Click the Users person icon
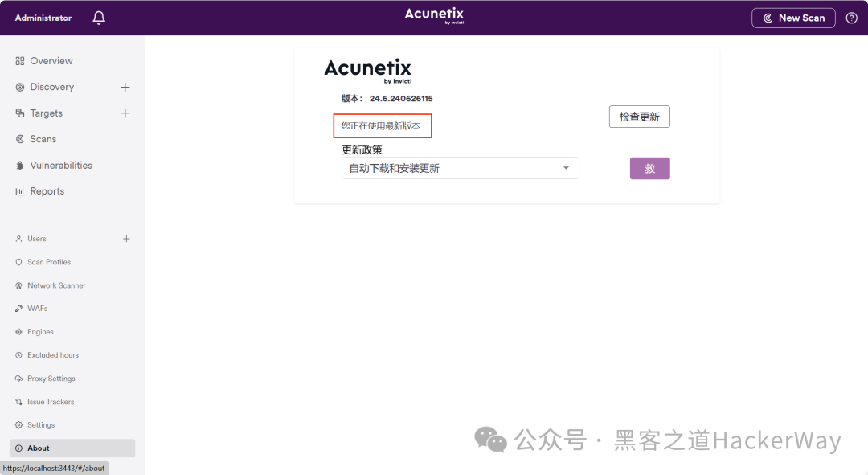868x475 pixels. click(x=18, y=239)
